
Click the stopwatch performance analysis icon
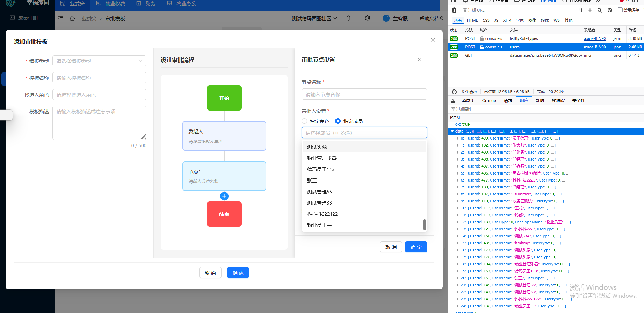pyautogui.click(x=454, y=92)
